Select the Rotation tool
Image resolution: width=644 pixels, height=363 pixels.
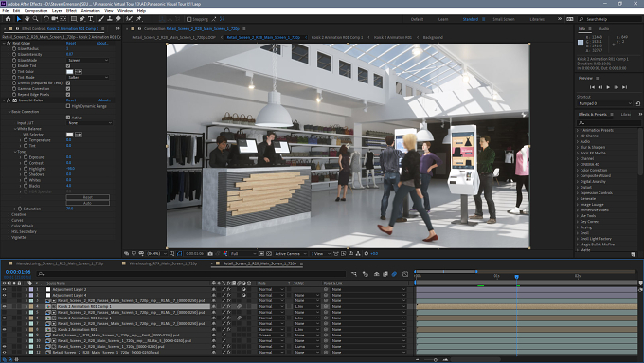(46, 19)
